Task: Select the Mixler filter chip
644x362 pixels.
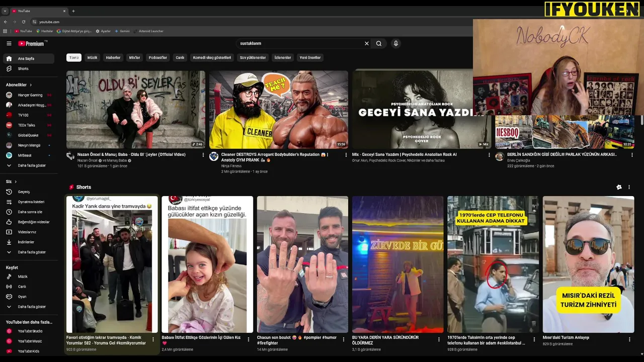Action: tap(134, 58)
